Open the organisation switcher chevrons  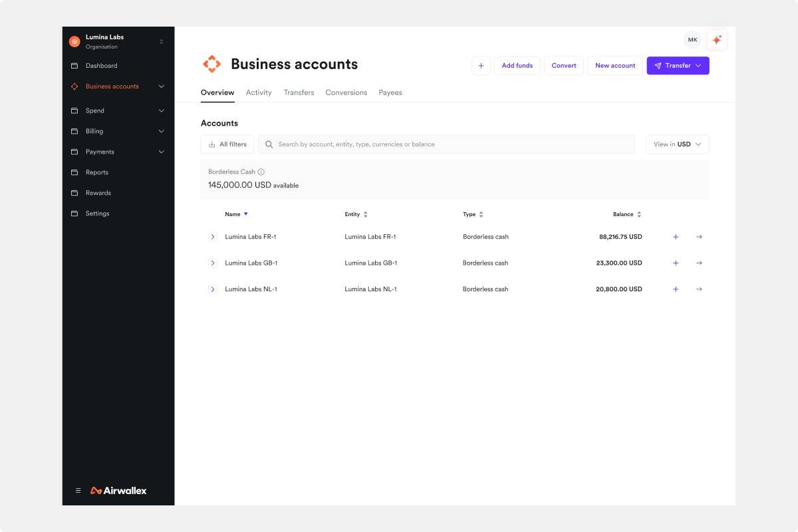[161, 42]
